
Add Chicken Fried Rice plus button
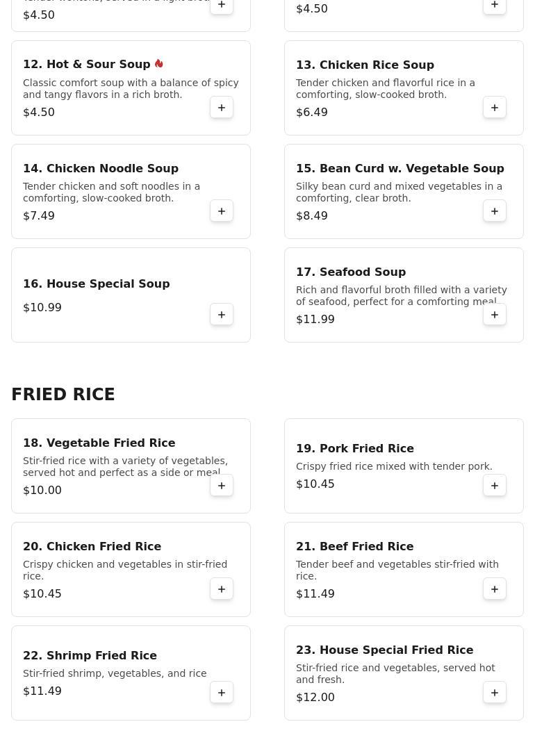[221, 589]
